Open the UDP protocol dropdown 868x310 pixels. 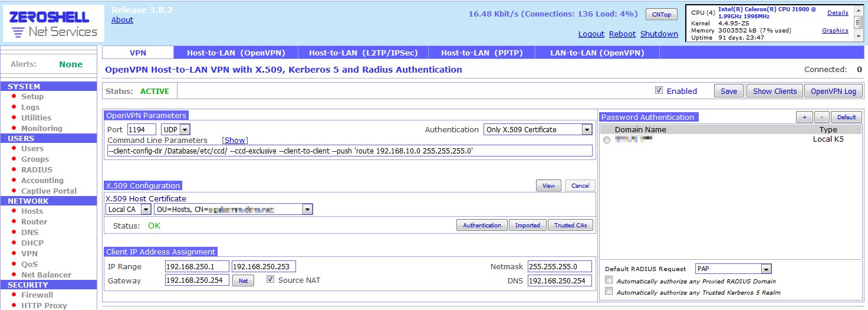click(175, 129)
